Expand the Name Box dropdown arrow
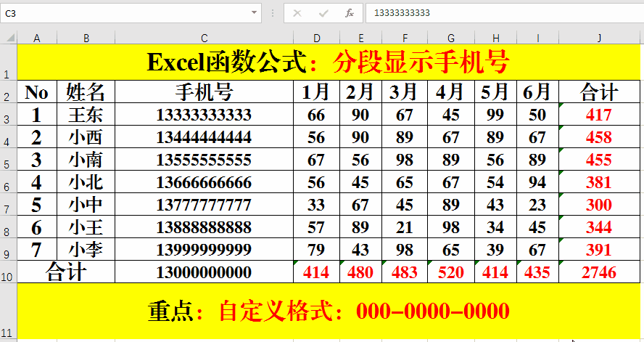The width and height of the screenshot is (644, 342). click(x=255, y=13)
